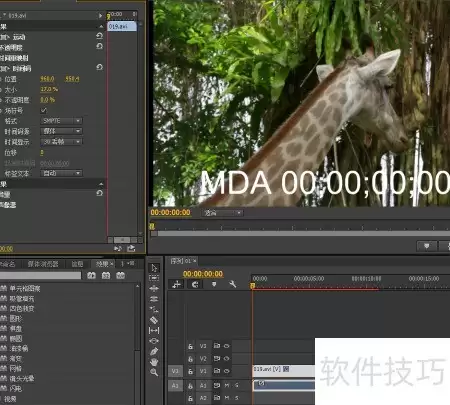
Task: Toggle the lock on track V3
Action: (x=190, y=347)
